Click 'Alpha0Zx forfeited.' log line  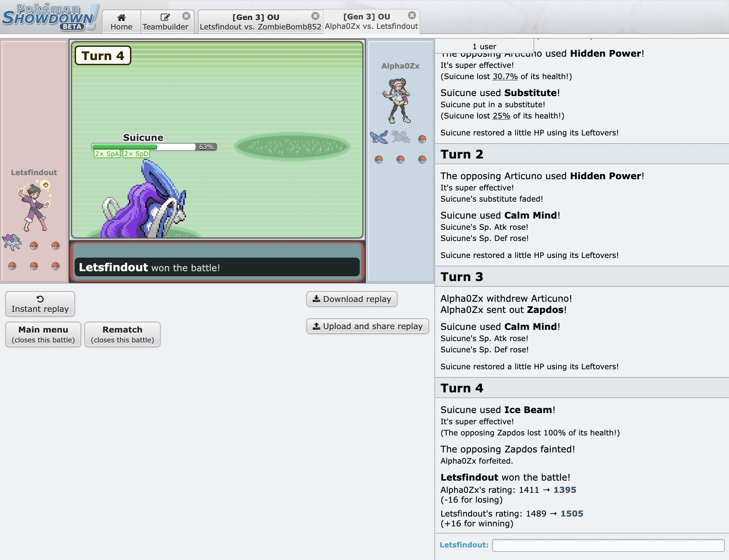[x=476, y=461]
